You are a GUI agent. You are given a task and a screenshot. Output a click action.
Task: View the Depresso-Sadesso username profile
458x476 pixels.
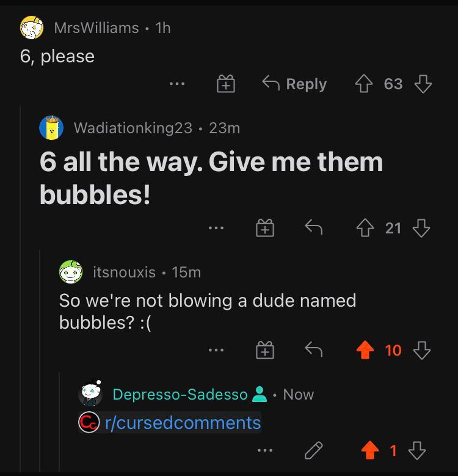click(180, 394)
